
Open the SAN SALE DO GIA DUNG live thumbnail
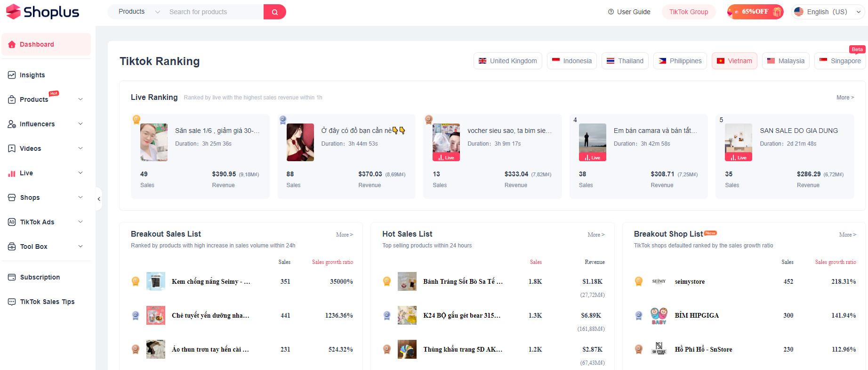[x=739, y=142]
